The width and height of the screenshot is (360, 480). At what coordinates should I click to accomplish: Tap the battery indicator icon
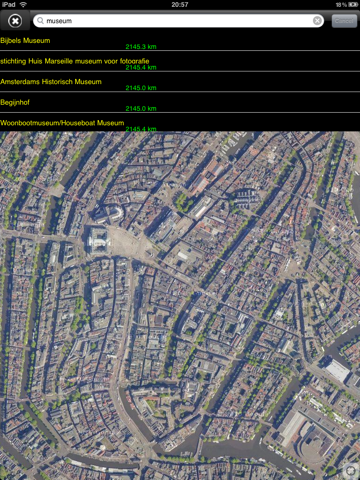pos(353,5)
